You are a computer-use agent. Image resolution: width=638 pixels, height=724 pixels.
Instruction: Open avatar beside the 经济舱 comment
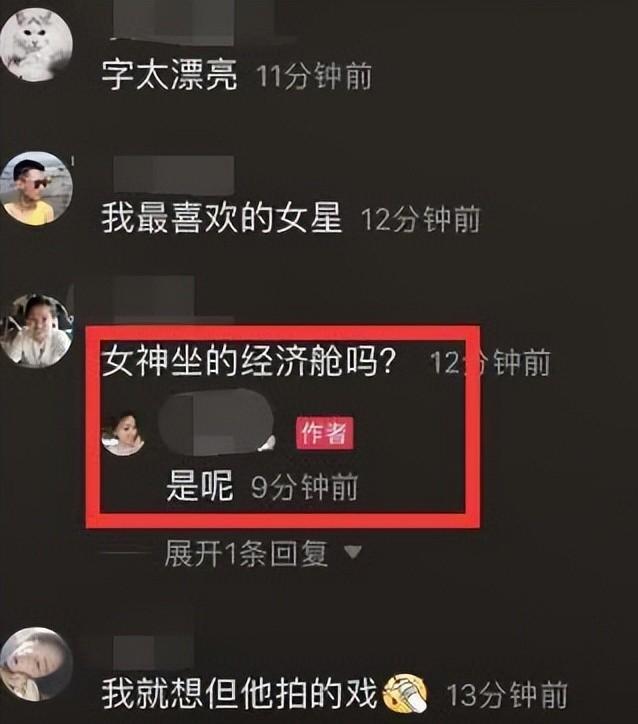36,331
